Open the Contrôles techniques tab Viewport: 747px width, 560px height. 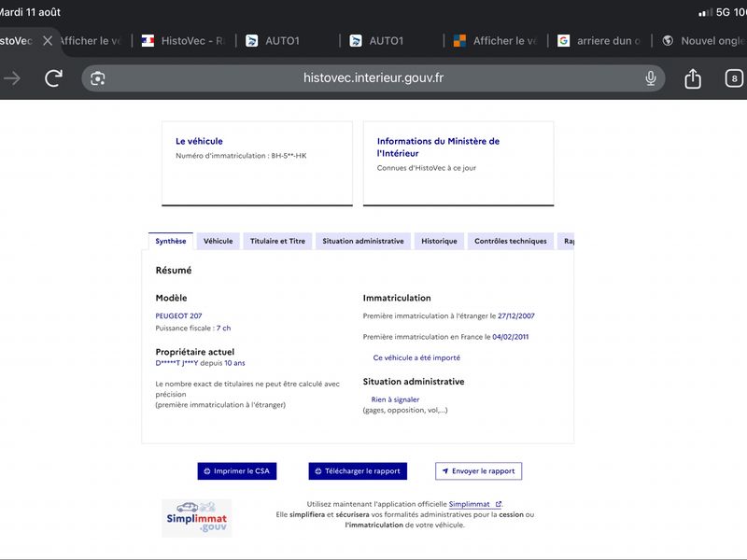tap(511, 241)
